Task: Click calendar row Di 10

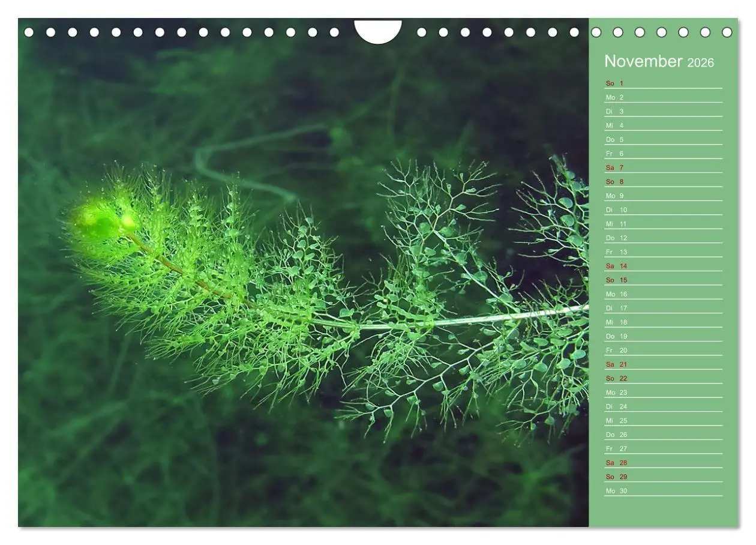Action: (663, 210)
